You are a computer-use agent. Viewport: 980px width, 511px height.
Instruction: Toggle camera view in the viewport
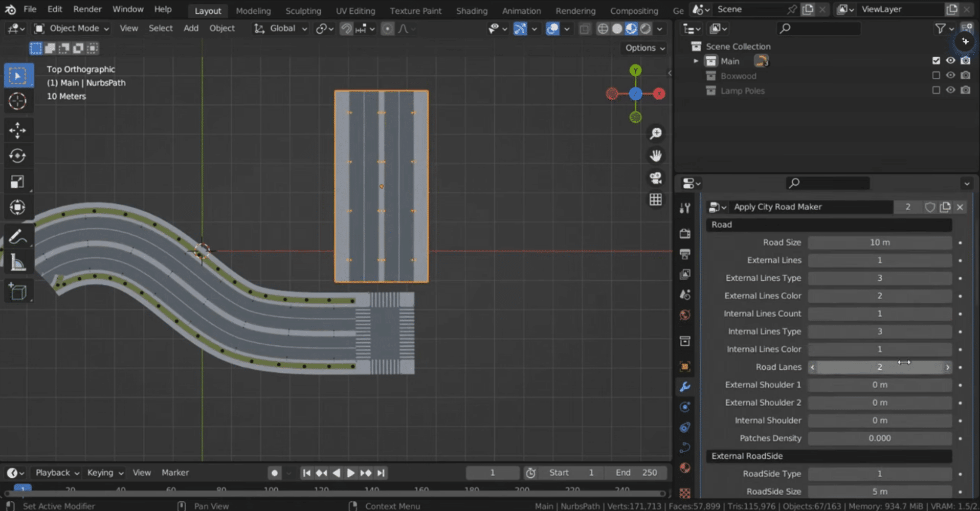coord(656,177)
